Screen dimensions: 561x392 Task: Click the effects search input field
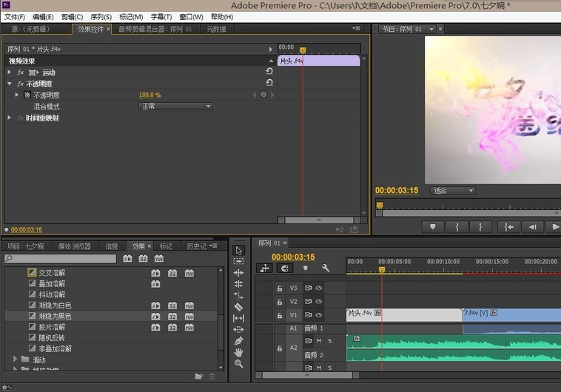pyautogui.click(x=63, y=259)
